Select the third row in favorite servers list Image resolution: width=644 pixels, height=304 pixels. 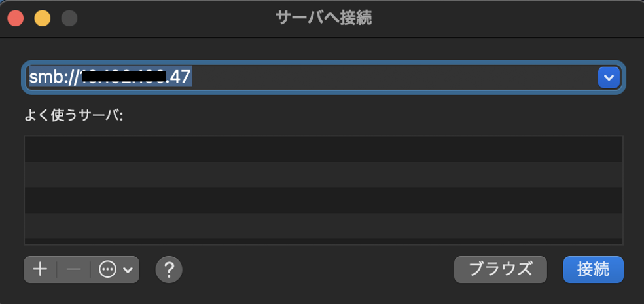(x=323, y=200)
